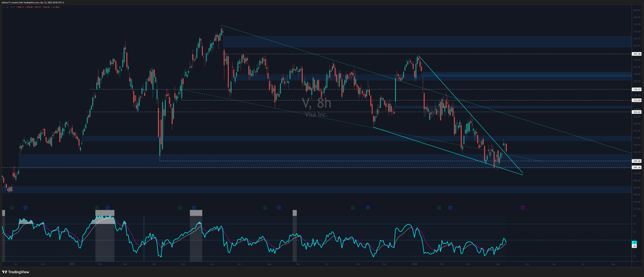Screen dimensions: 644x277
Task: Select the 339.37 price level label
Action: pos(636,89)
